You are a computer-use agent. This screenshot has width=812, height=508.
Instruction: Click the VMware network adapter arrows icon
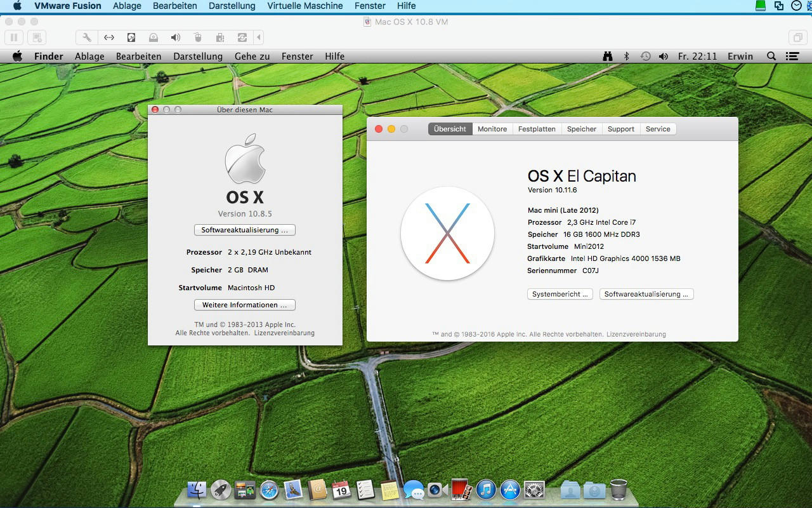click(109, 37)
